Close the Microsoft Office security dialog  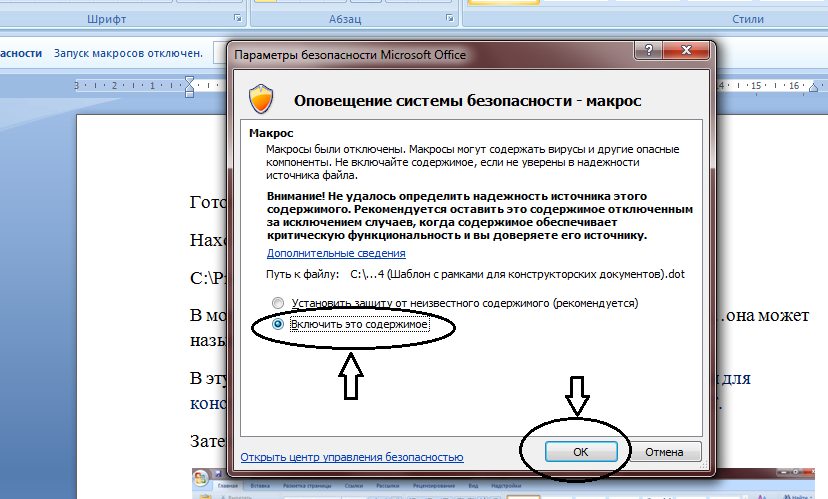click(x=686, y=50)
